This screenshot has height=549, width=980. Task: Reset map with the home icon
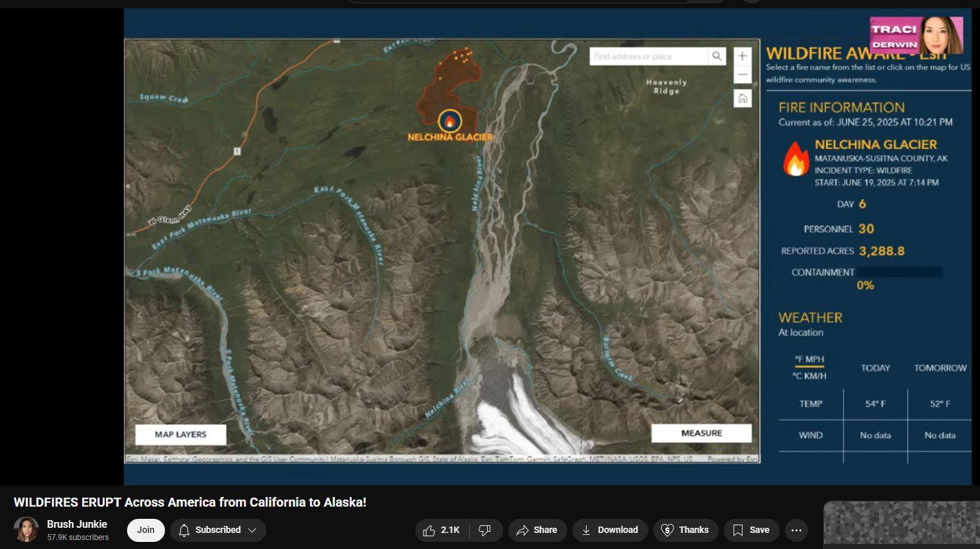pos(742,98)
